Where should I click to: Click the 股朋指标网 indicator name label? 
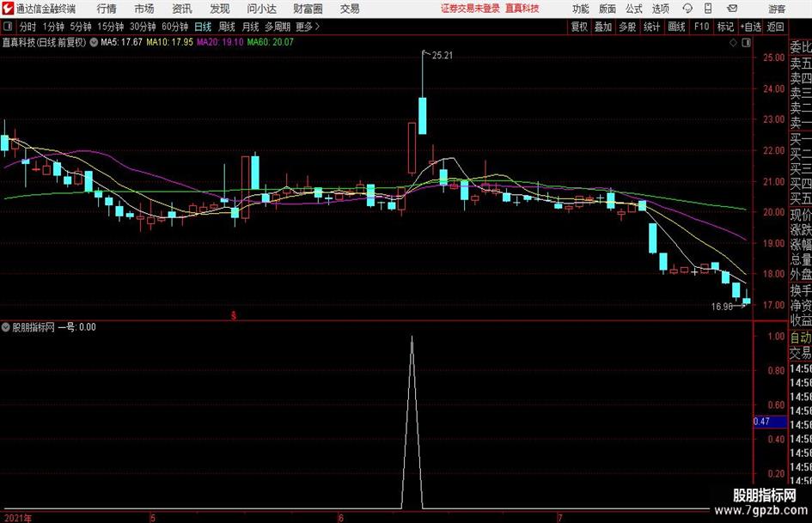[34, 327]
